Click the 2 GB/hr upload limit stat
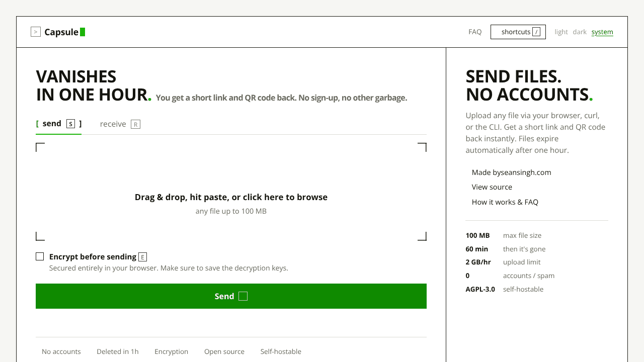644x362 pixels. click(503, 262)
